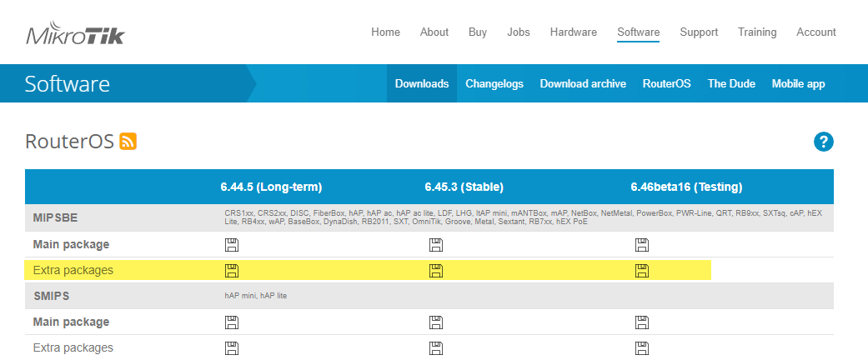Click the 6.45.3 (Stable) column header
The height and width of the screenshot is (360, 868).
click(x=464, y=187)
